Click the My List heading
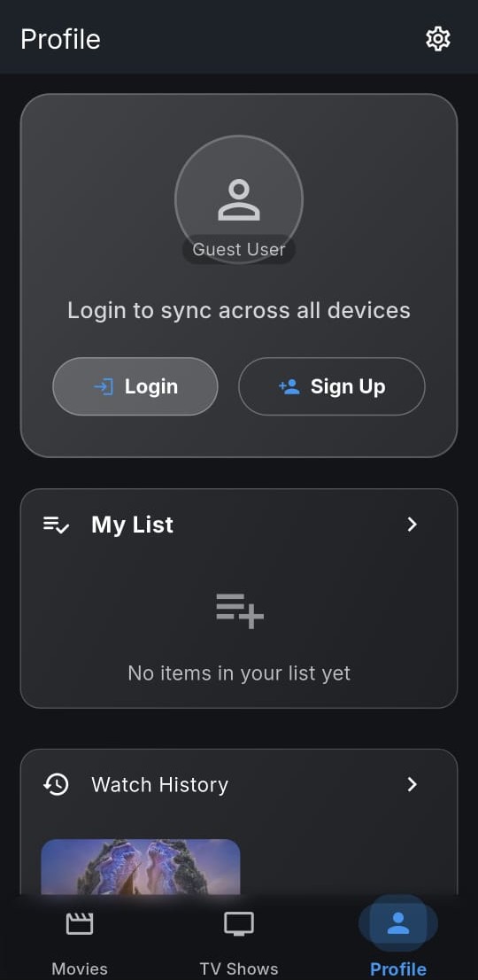 tap(132, 525)
